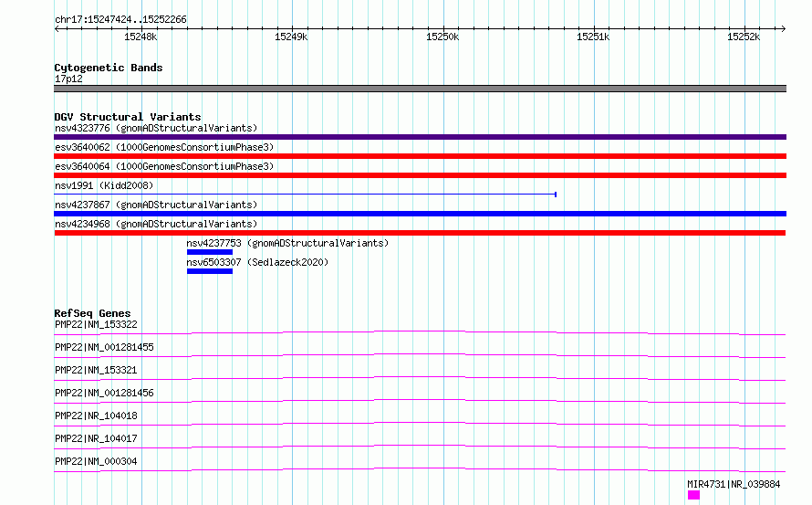Click the left arrow of the coordinate ruler
The image size is (812, 505).
tap(57, 28)
